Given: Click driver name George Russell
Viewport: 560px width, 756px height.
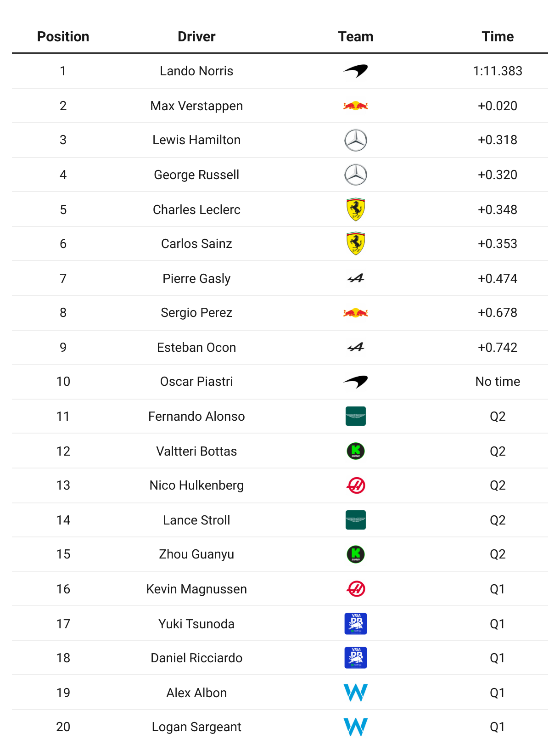Looking at the screenshot, I should tap(196, 175).
